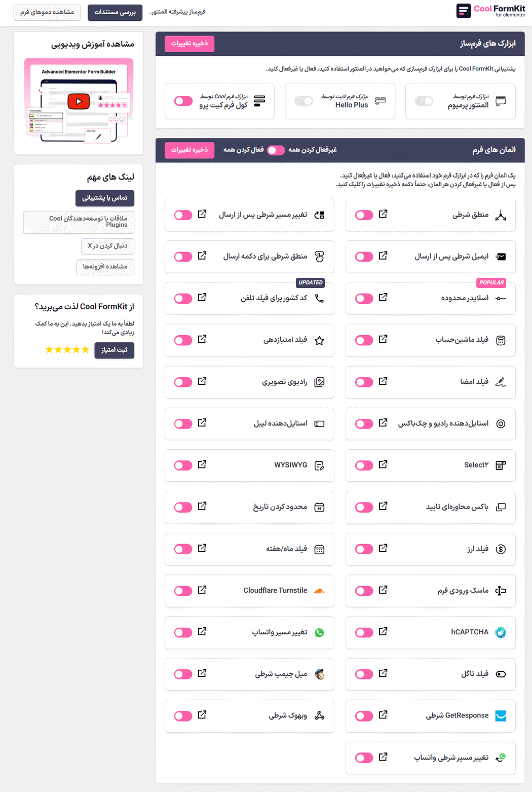Click the Cloudflare Turnstile cloud icon
The height and width of the screenshot is (792, 532).
point(319,590)
